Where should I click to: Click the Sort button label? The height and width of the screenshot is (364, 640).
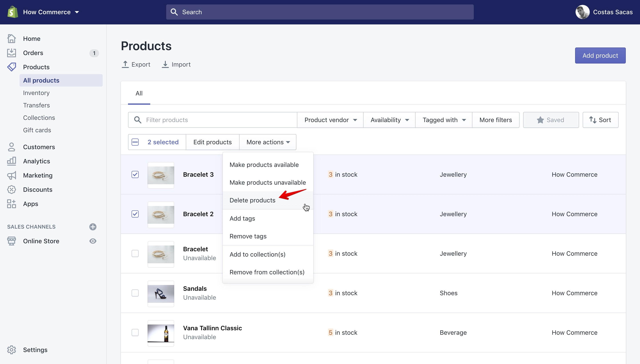[x=605, y=120]
